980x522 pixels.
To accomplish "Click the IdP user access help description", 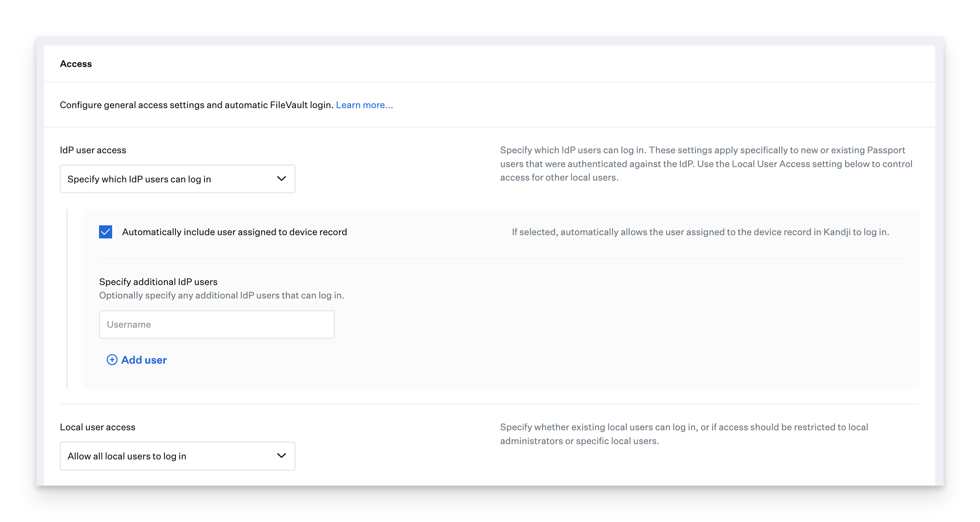I will [706, 164].
